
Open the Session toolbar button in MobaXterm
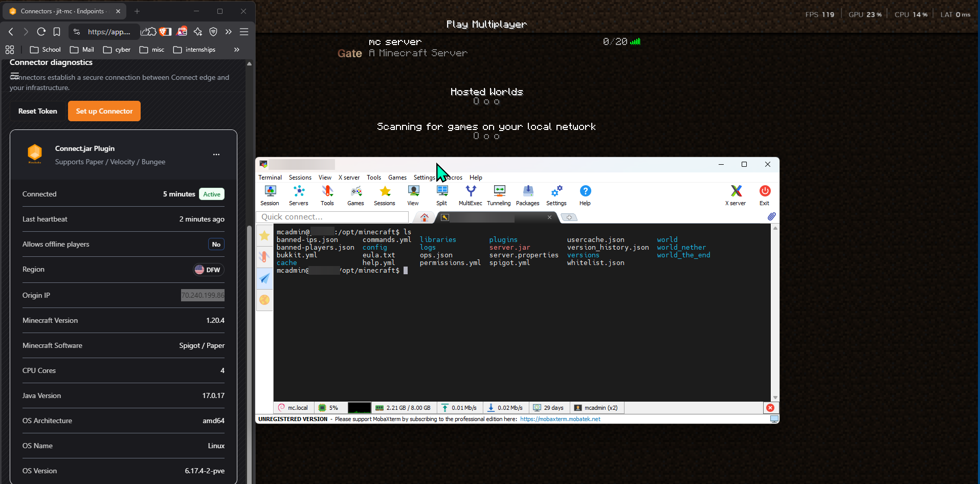270,195
